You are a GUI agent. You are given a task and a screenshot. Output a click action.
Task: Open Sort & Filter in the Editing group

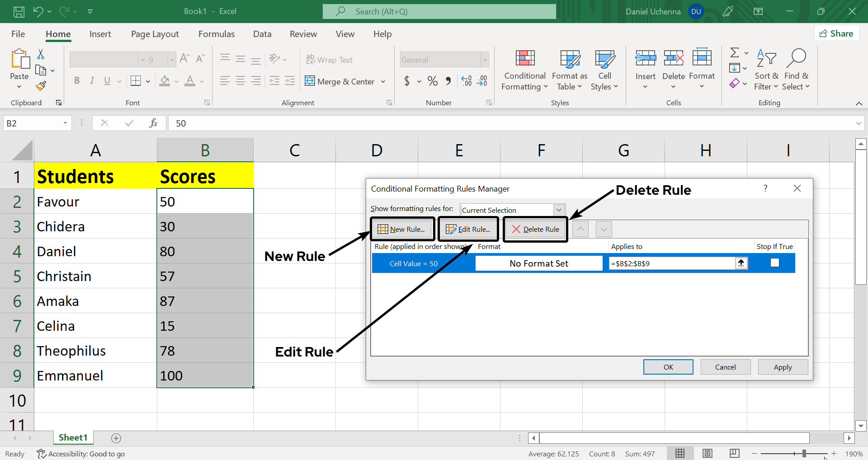tap(766, 70)
